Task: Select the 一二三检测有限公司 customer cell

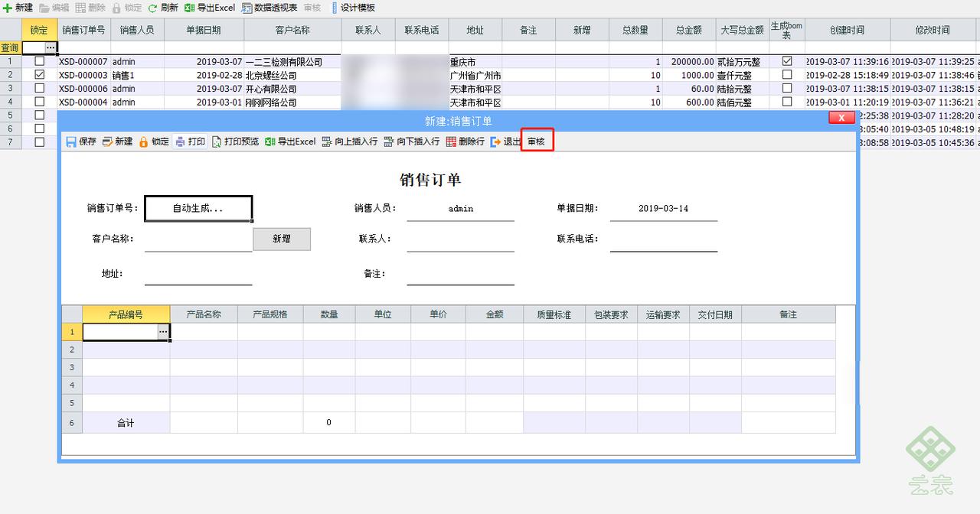Action: (x=292, y=61)
